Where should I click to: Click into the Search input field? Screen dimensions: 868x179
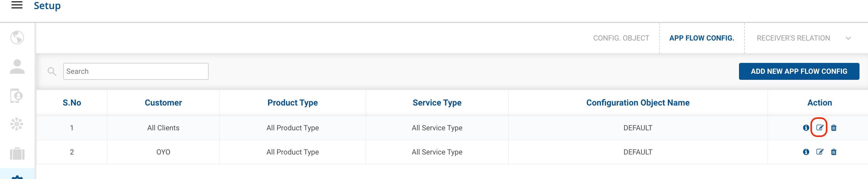pyautogui.click(x=136, y=71)
